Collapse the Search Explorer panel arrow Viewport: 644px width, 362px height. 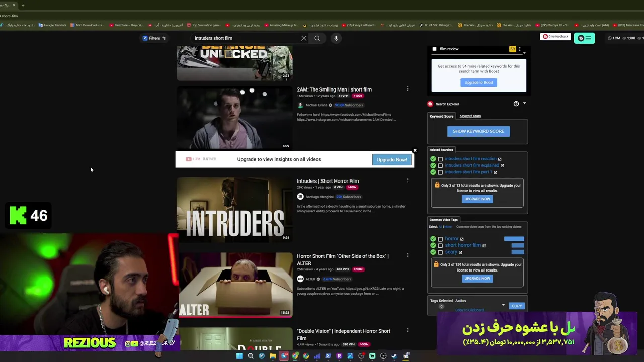click(x=524, y=104)
